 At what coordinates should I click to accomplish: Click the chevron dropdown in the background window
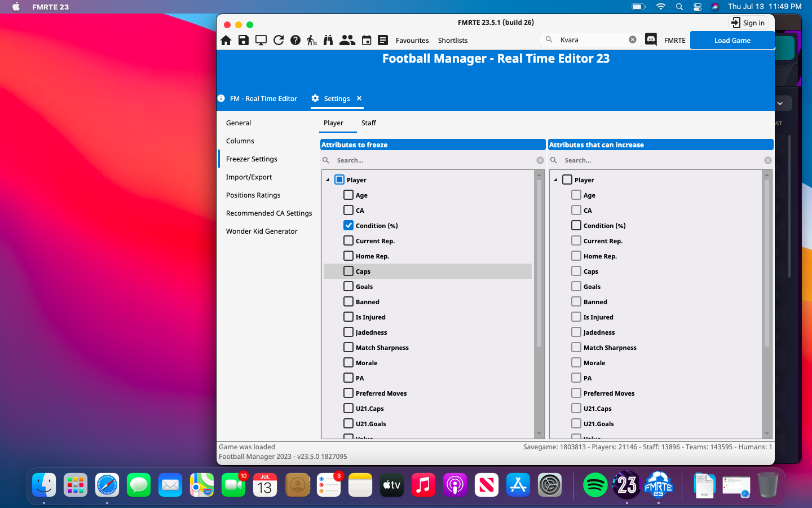[x=780, y=103]
